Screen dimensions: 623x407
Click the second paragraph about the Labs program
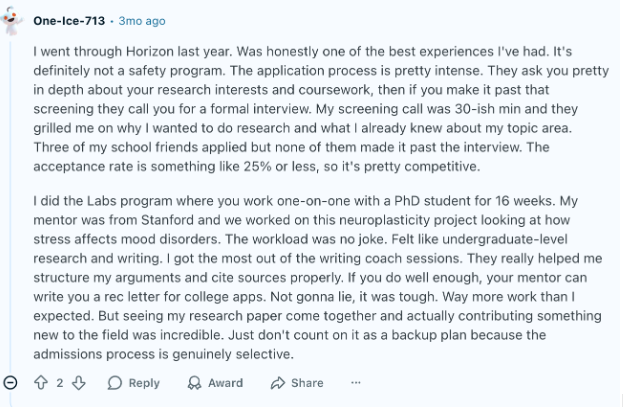pos(318,277)
